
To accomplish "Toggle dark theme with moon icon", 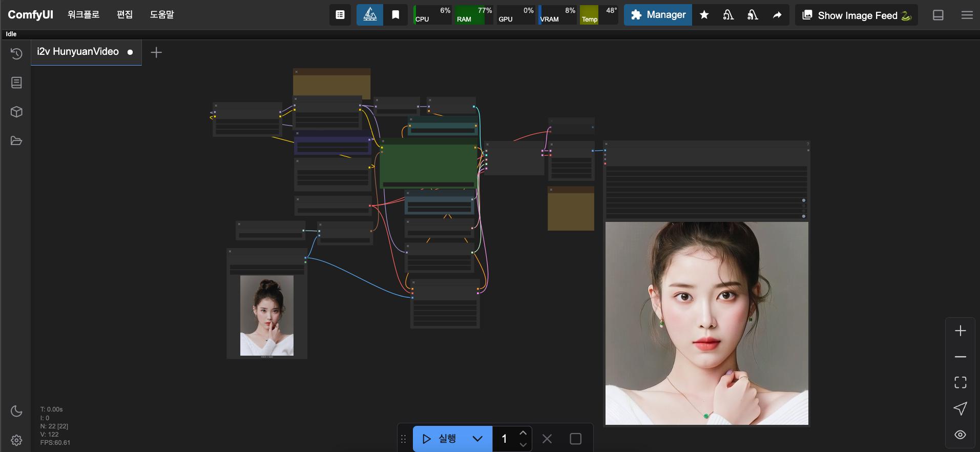I will [16, 411].
